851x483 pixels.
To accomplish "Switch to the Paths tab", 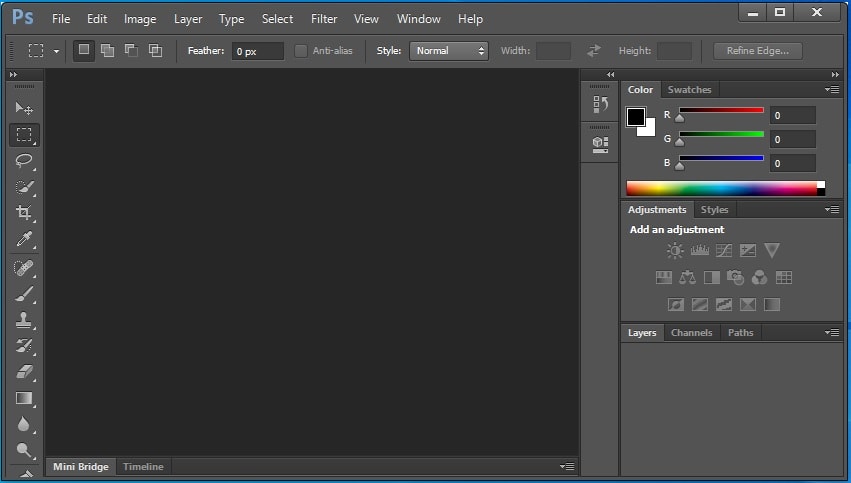I will tap(740, 333).
